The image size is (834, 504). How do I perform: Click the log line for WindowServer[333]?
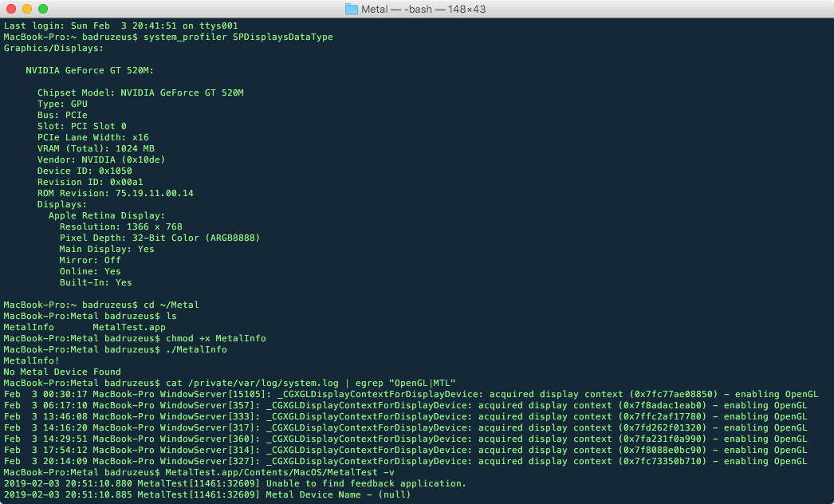click(x=405, y=417)
